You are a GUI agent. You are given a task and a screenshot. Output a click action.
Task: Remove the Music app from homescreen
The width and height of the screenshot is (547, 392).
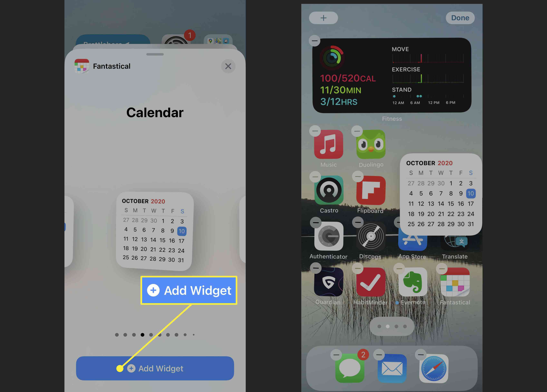tap(315, 130)
